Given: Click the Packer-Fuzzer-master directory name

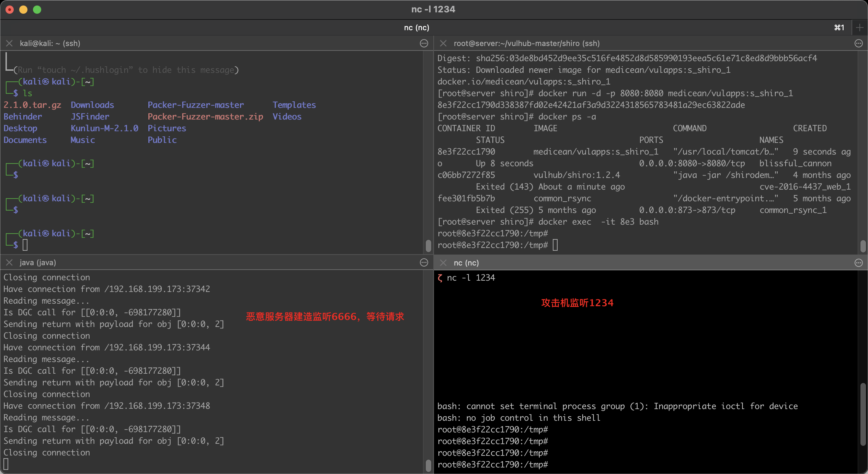Looking at the screenshot, I should tap(196, 105).
